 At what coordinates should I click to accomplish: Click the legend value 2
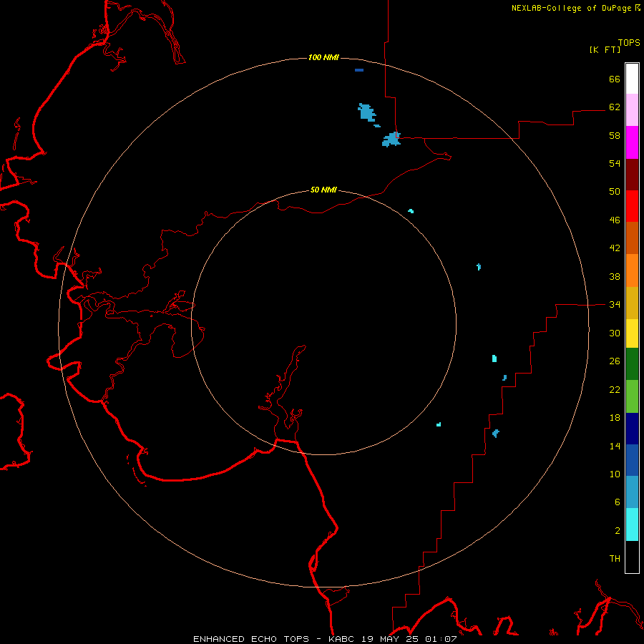tap(617, 530)
